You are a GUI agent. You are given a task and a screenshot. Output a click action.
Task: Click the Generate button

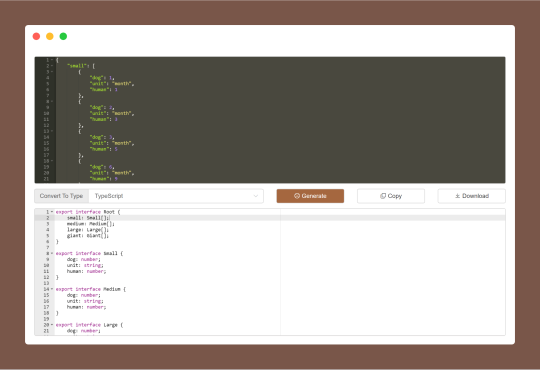(310, 196)
